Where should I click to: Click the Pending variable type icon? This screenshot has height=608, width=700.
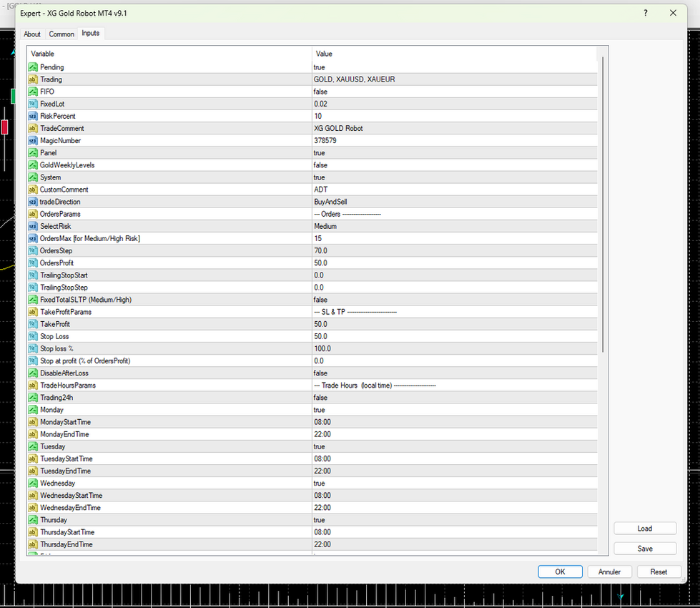pos(33,67)
